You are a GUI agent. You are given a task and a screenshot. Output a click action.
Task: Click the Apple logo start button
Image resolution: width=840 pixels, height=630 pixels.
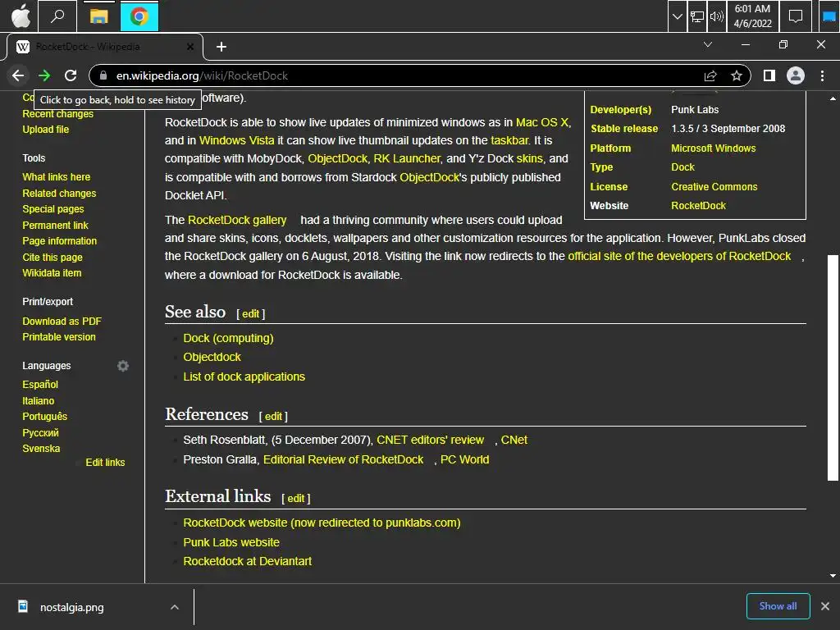point(21,16)
